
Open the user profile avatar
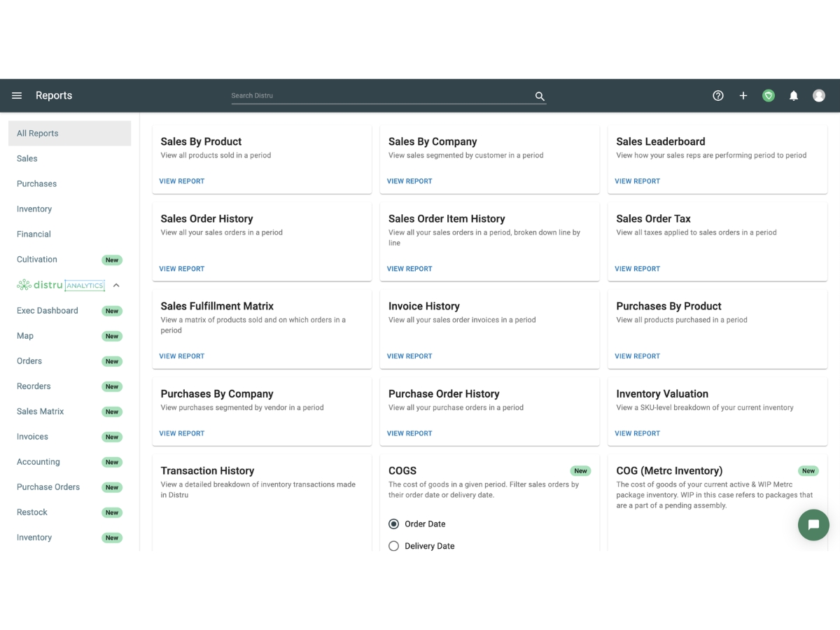click(x=819, y=96)
